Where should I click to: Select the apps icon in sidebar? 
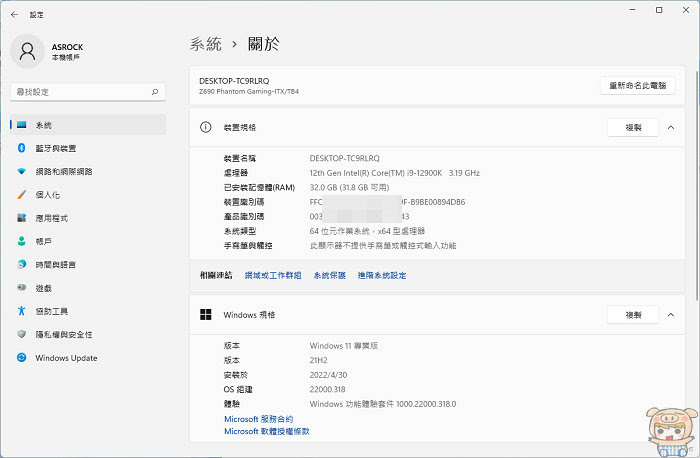21,218
